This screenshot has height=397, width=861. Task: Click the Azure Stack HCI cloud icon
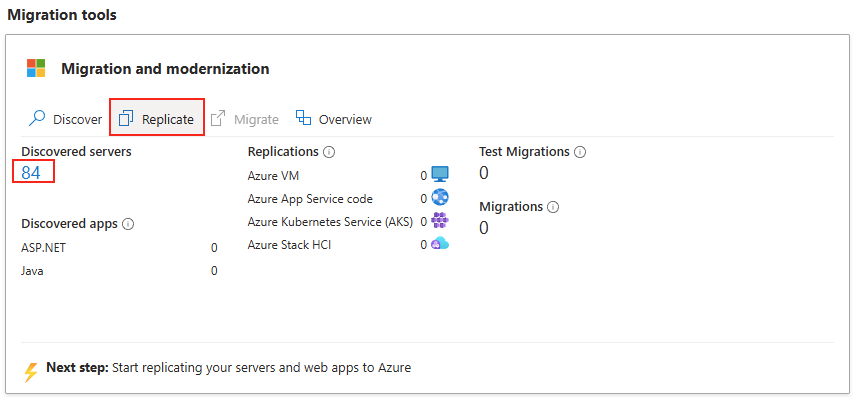click(440, 244)
